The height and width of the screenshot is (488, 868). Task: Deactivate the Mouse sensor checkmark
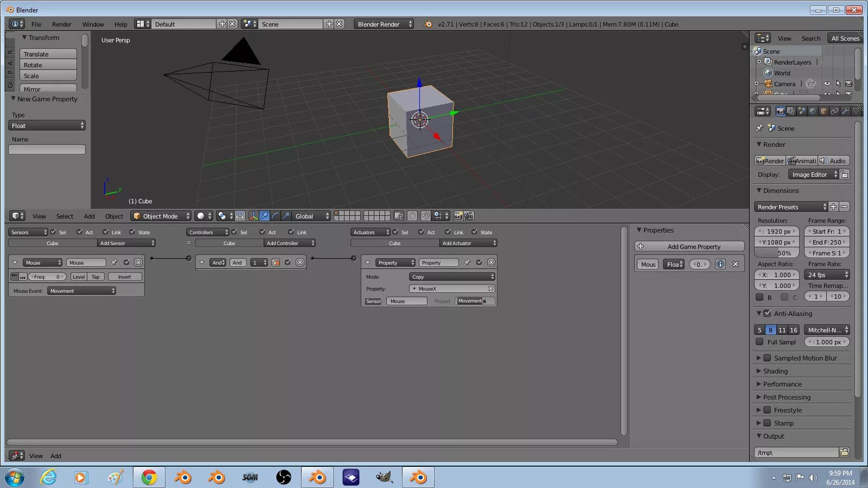[x=126, y=262]
